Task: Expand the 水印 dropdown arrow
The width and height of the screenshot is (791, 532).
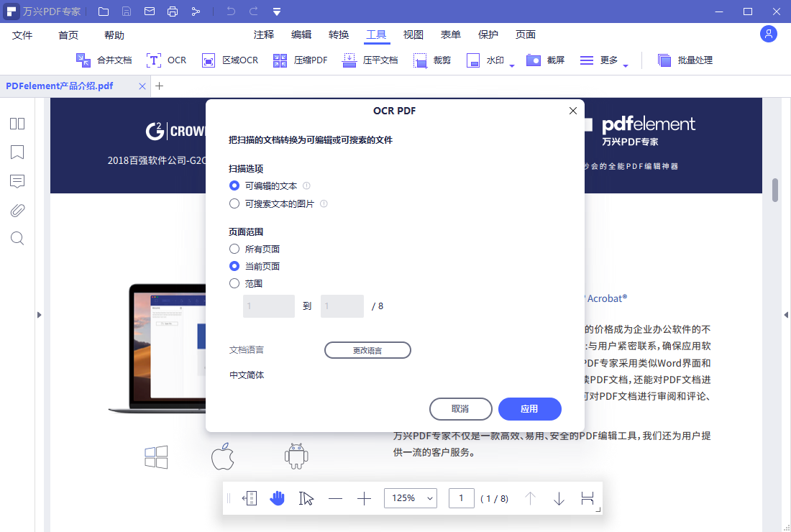Action: pos(511,65)
